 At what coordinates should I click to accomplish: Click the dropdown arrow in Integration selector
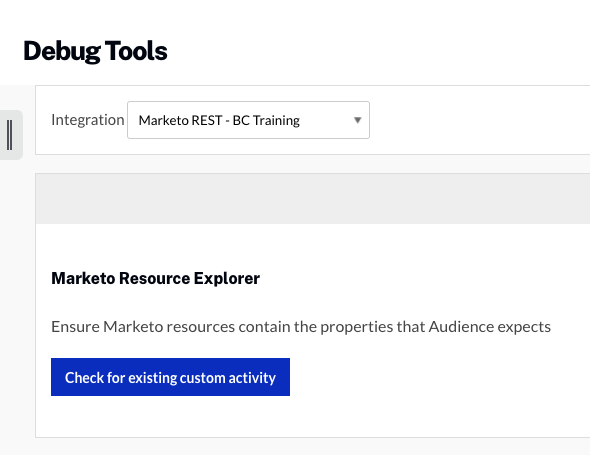(x=357, y=120)
